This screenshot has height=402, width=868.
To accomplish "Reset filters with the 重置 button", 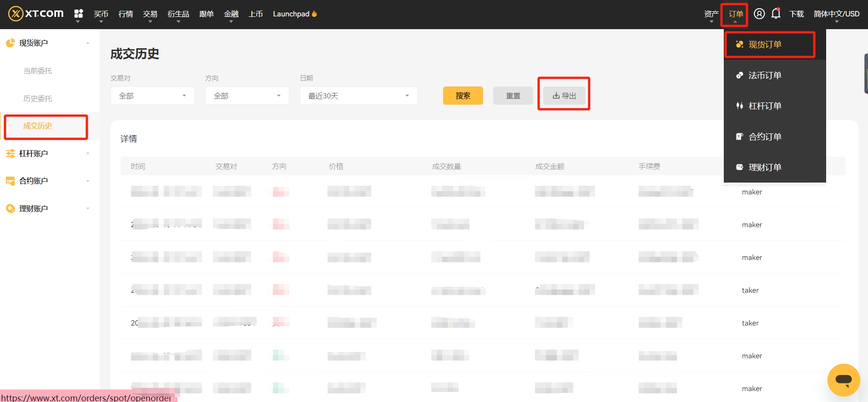I will [513, 96].
